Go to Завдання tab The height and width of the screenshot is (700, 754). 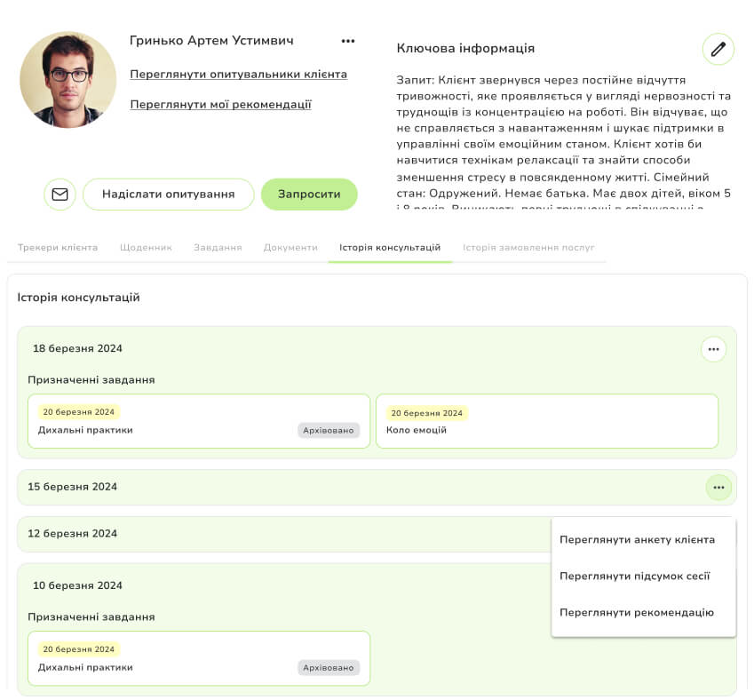[218, 248]
